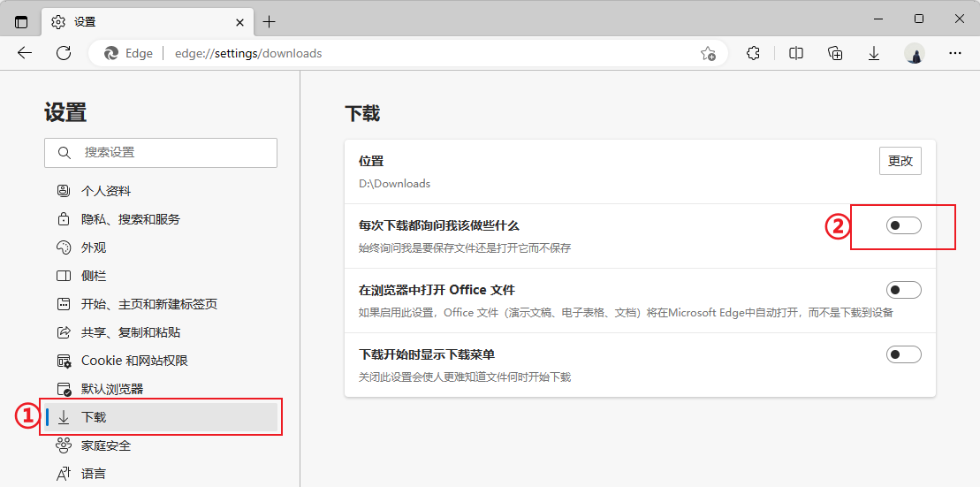Image resolution: width=980 pixels, height=487 pixels.
Task: Open the Extensions puzzle icon
Action: tap(753, 53)
